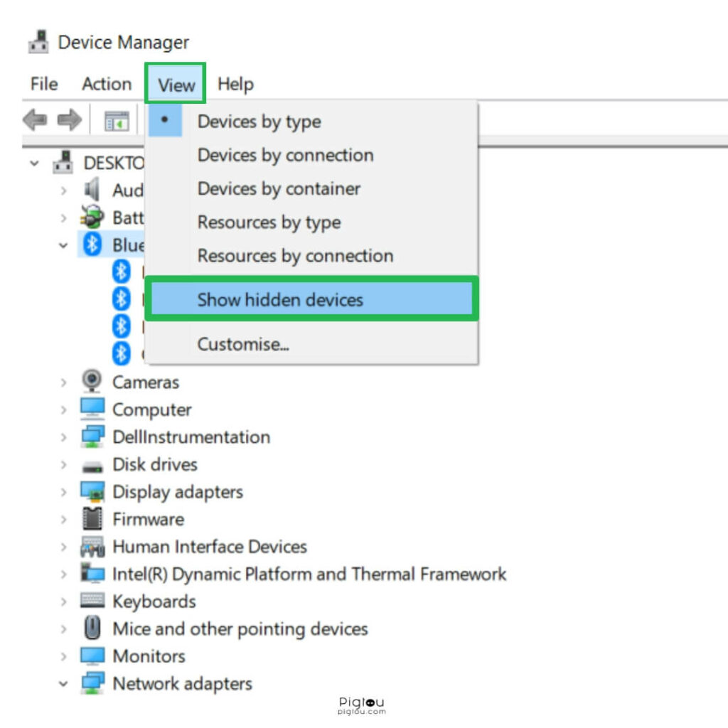Select the Disk drives label

pos(155,464)
